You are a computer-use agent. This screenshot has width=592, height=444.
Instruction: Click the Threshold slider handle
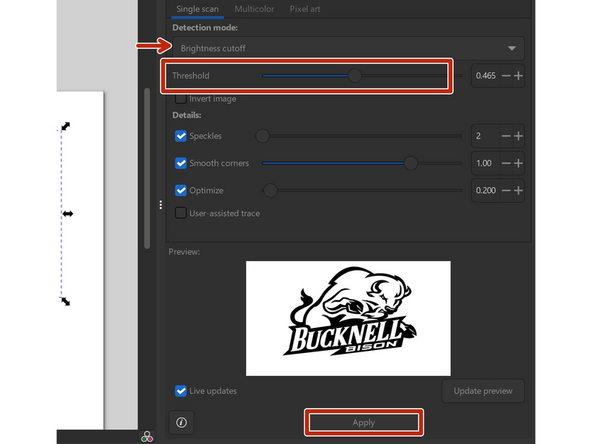pos(355,76)
